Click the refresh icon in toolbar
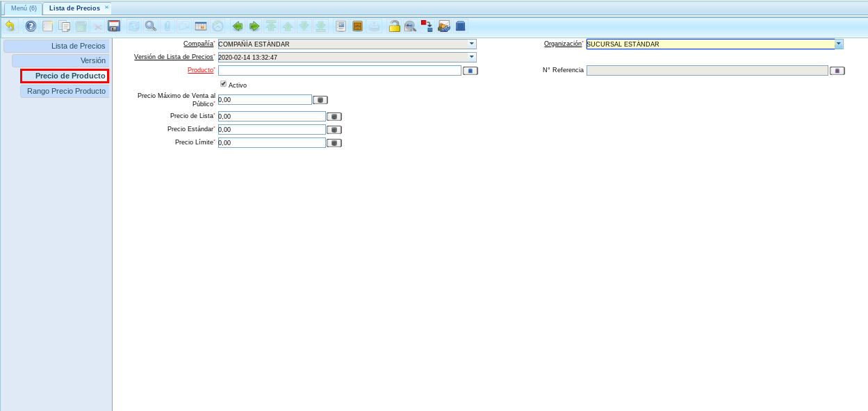Screen dimensions: 868x411 tap(134, 26)
